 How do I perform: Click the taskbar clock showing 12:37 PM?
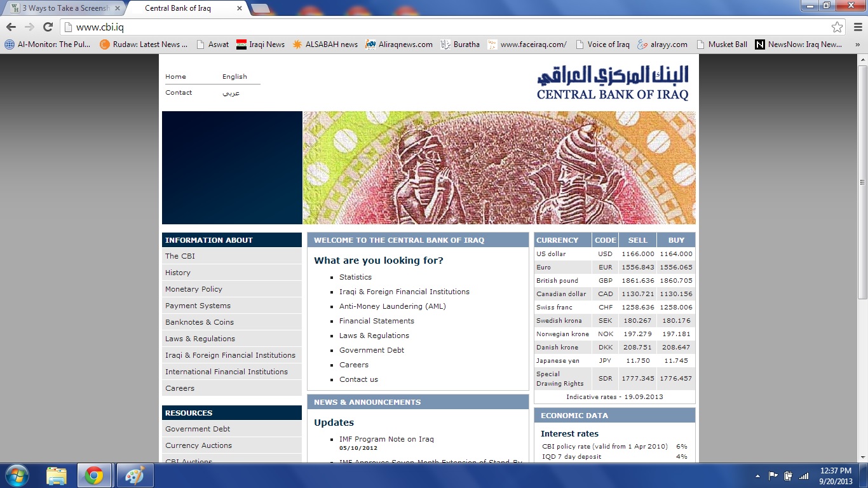[836, 475]
